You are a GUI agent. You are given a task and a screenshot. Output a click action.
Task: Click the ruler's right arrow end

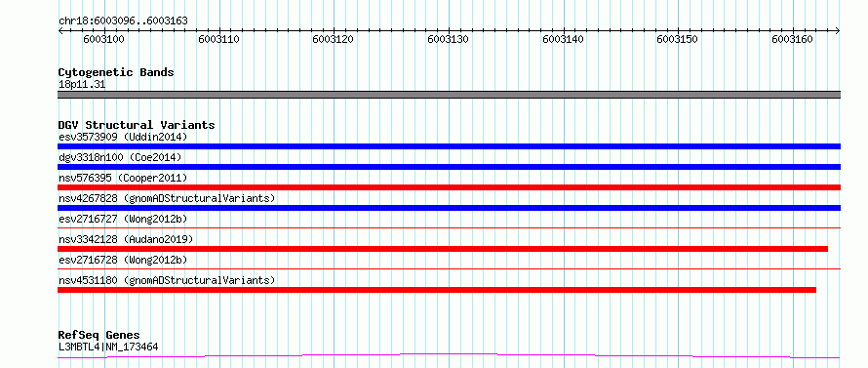pos(838,31)
